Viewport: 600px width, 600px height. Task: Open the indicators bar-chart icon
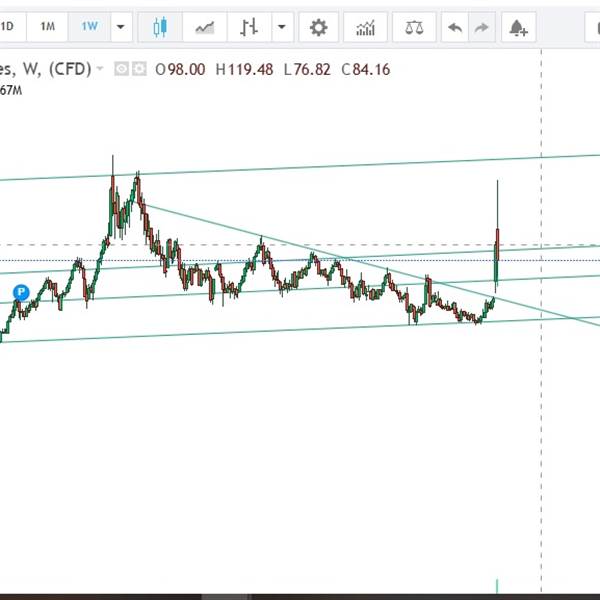coord(365,27)
